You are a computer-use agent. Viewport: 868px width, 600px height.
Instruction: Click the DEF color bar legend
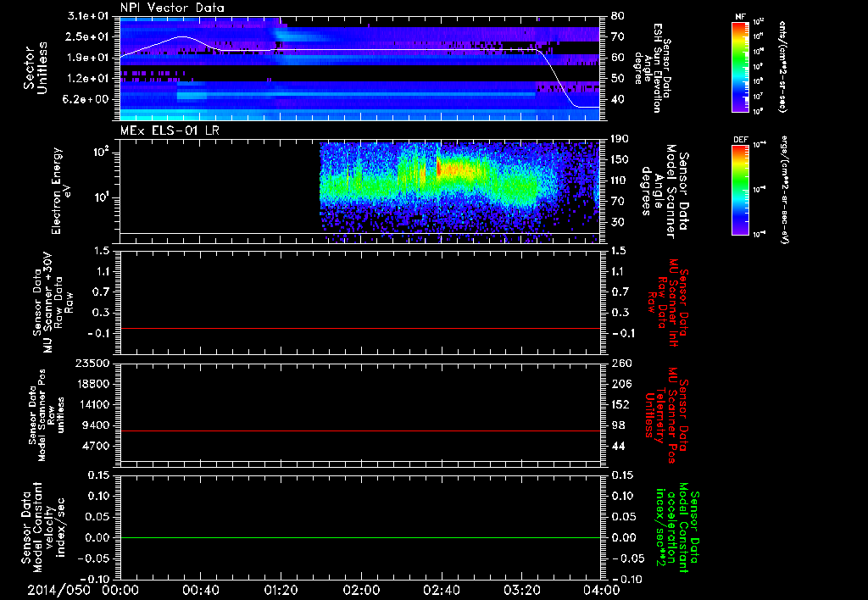[741, 190]
